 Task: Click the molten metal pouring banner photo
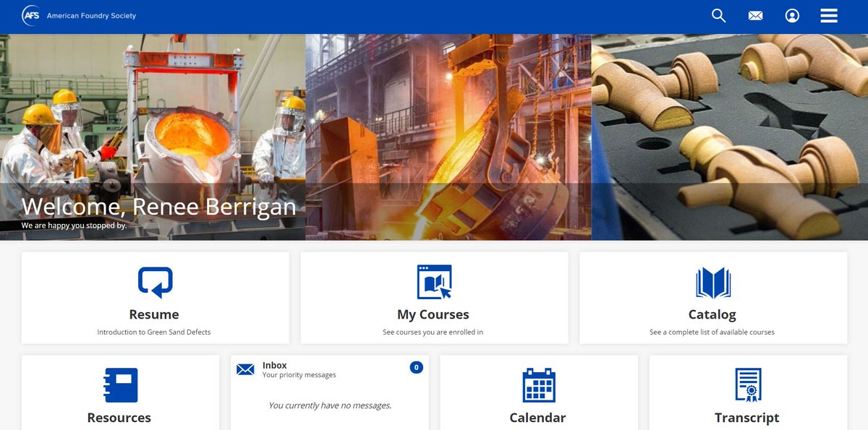[x=448, y=137]
